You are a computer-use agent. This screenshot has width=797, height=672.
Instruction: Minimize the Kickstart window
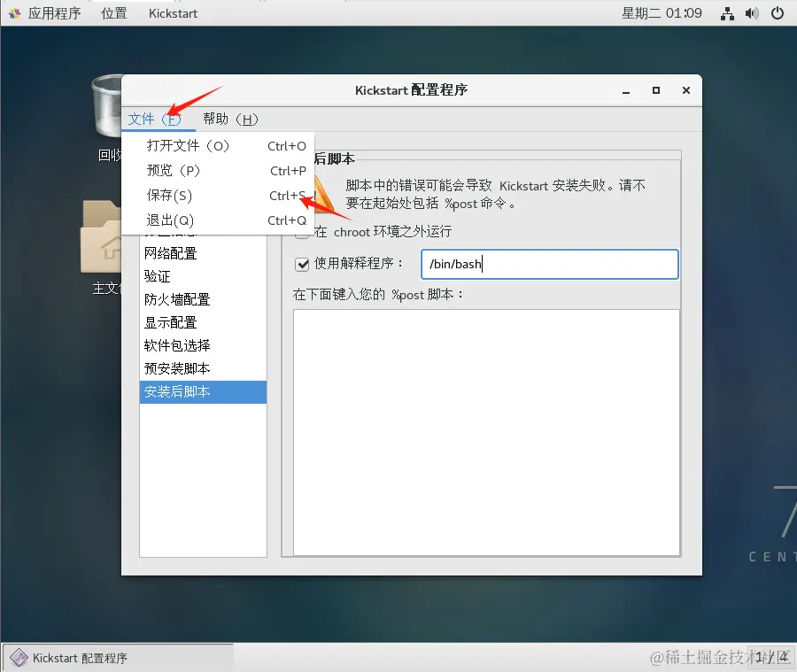pyautogui.click(x=626, y=90)
